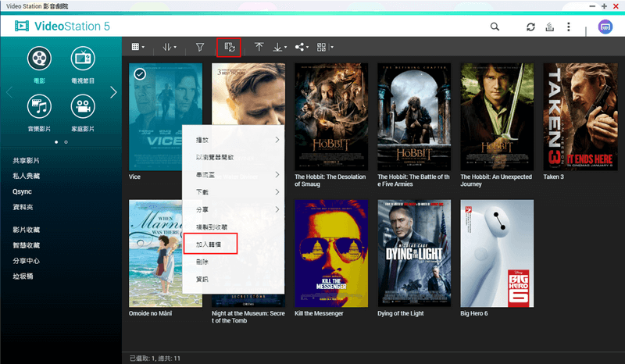Open the view mode grid dropdown
Screen dimensions: 625x364
[x=138, y=47]
